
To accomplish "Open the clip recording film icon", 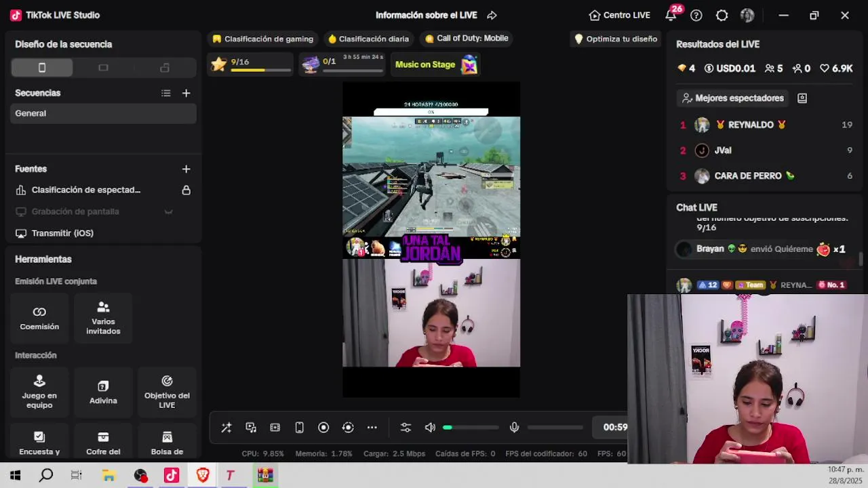I will coord(275,427).
